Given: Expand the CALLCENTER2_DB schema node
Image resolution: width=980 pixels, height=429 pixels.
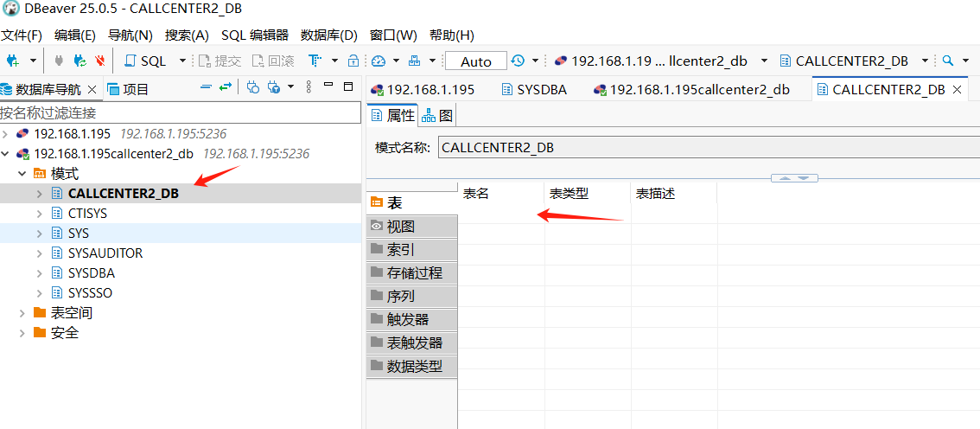Looking at the screenshot, I should tap(40, 194).
